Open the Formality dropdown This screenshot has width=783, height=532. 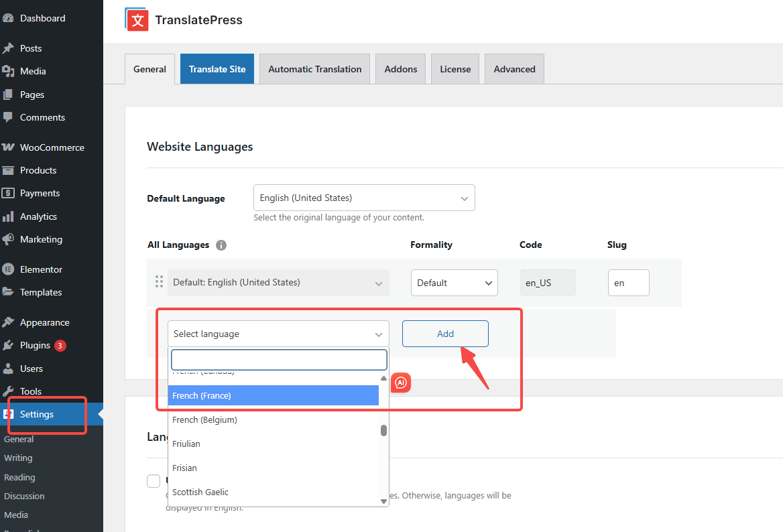454,283
